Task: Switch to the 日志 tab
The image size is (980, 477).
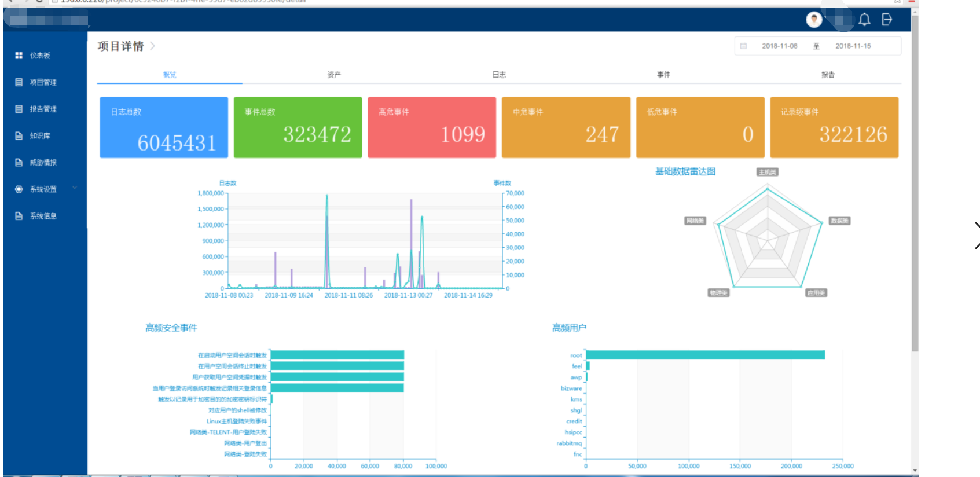Action: point(499,75)
